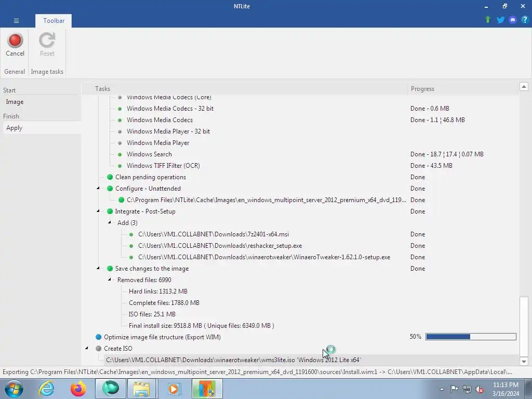Select the wms3lite.iso output path row
The height and width of the screenshot is (399, 532).
tap(233, 360)
